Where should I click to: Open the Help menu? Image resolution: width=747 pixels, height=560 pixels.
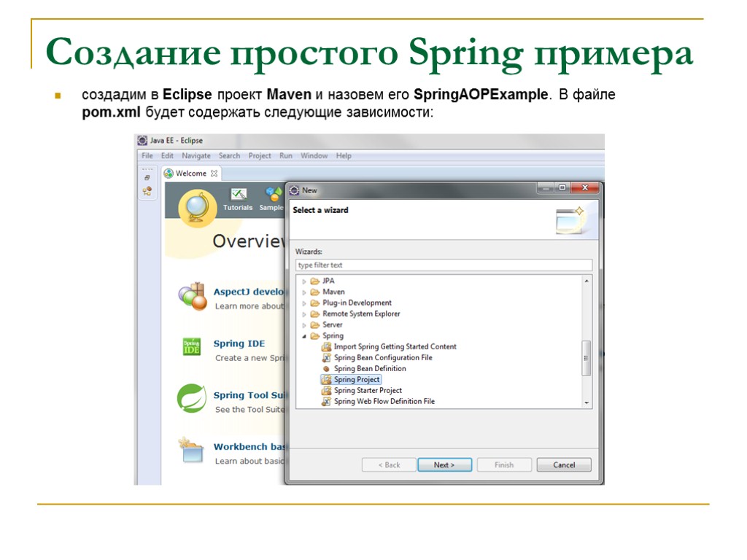344,156
